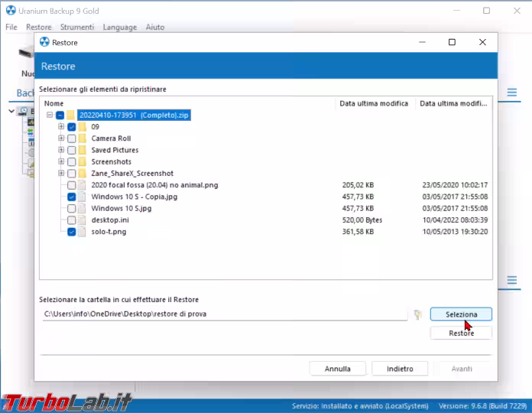Uncheck the 09 folder checkbox
The width and height of the screenshot is (532, 413).
[x=72, y=127]
